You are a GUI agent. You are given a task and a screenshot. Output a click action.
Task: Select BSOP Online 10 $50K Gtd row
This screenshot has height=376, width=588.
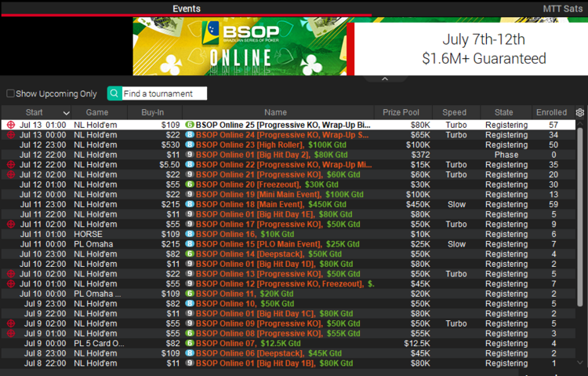point(288,304)
